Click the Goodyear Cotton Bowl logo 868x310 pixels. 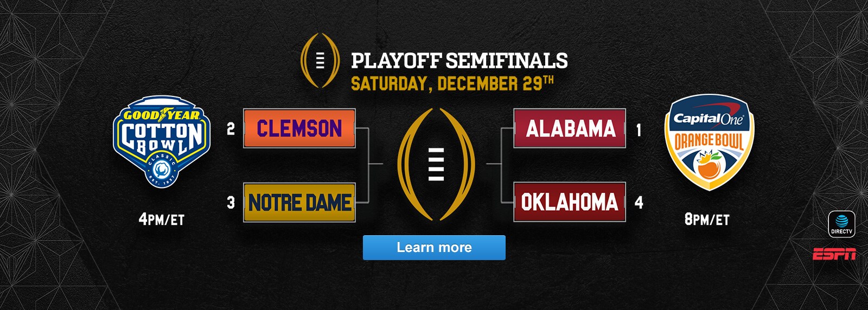pyautogui.click(x=161, y=141)
